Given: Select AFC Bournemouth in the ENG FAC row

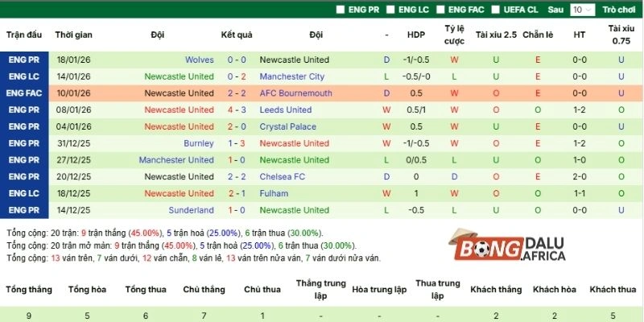Looking at the screenshot, I should click(x=295, y=93).
